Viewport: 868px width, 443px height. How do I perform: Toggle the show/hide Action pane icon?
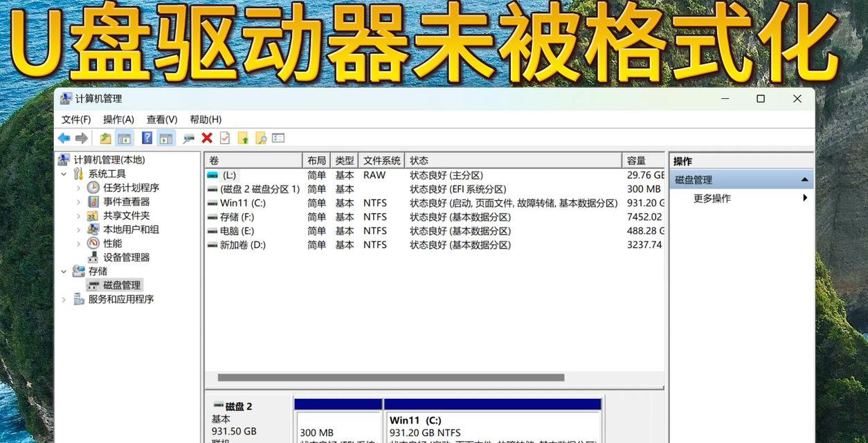166,138
